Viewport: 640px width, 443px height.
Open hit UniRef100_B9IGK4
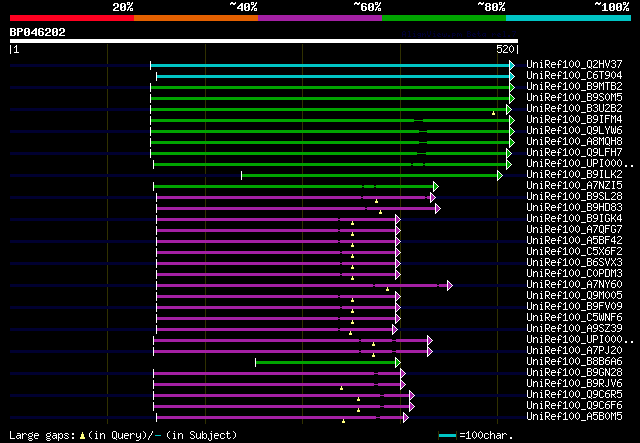574,218
